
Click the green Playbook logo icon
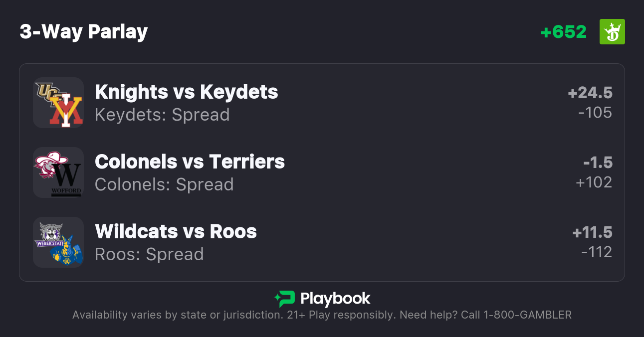point(285,299)
